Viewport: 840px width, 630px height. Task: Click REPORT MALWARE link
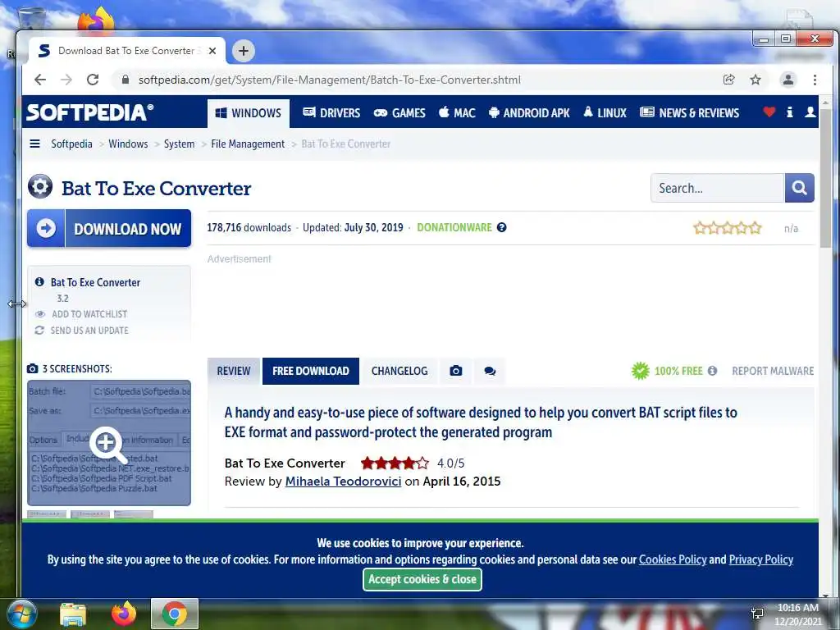click(x=773, y=371)
